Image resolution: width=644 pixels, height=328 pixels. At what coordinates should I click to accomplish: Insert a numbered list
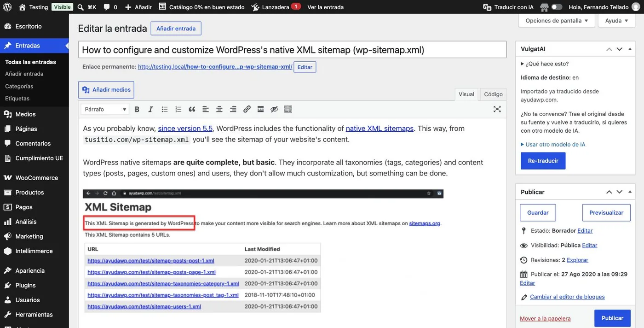click(178, 109)
